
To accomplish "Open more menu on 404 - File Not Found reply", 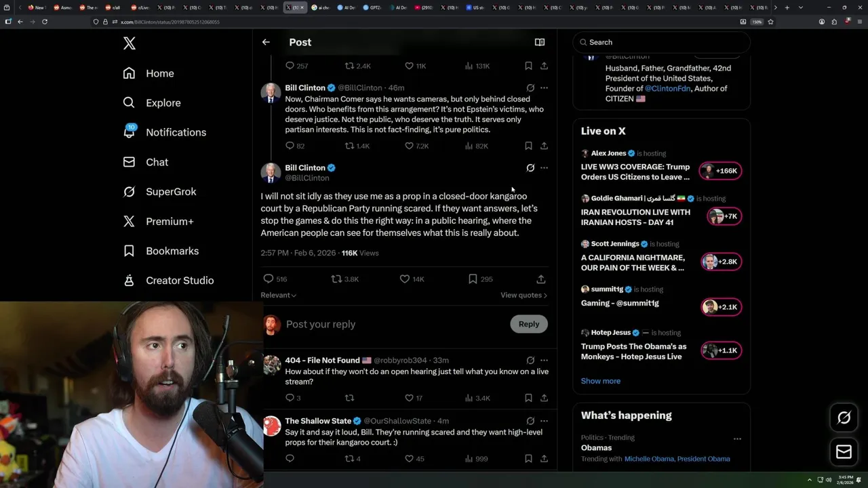I will pos(544,361).
